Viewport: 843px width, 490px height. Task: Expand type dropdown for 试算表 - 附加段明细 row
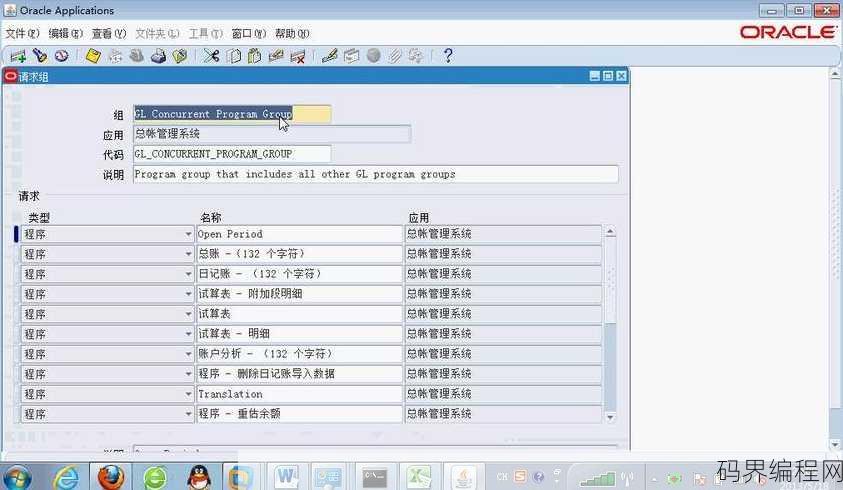point(188,294)
